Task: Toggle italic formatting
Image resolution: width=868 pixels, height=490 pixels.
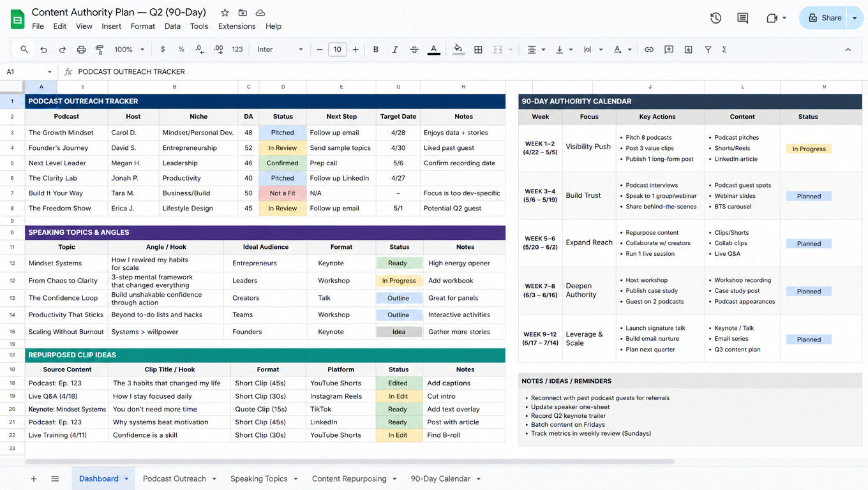Action: [x=395, y=49]
